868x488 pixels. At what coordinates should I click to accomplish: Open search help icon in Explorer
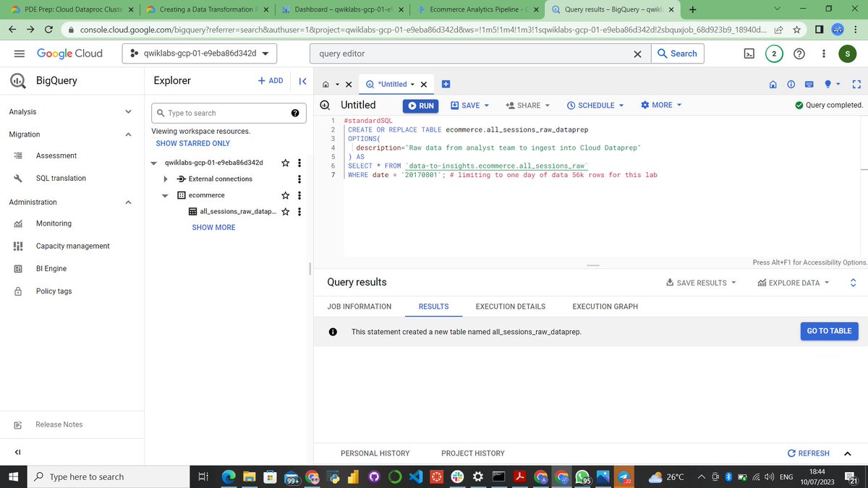pos(295,113)
